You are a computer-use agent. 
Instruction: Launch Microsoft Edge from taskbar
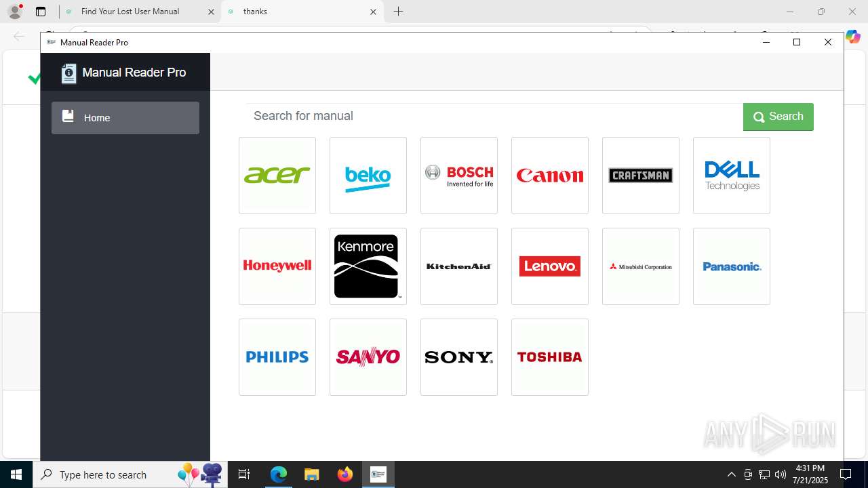pyautogui.click(x=279, y=474)
